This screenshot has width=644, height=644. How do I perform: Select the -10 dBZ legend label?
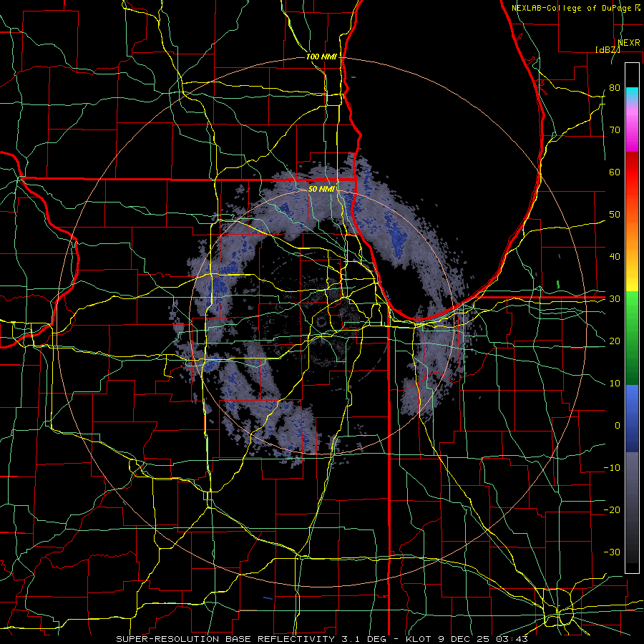612,468
